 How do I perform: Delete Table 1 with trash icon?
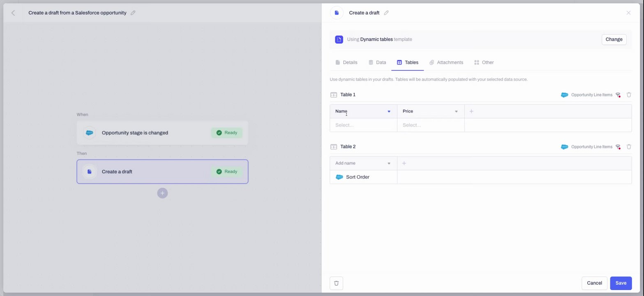(629, 95)
